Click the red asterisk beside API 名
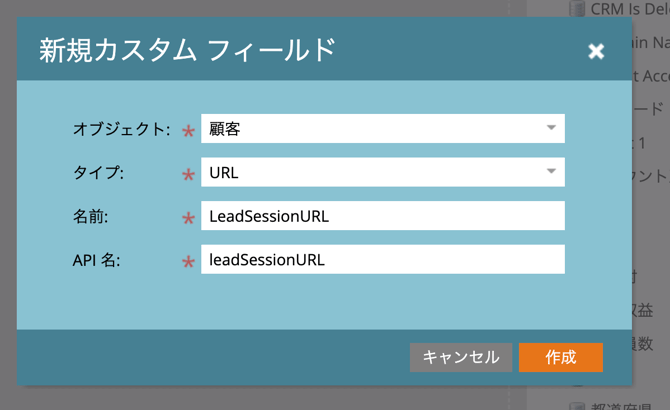Image resolution: width=670 pixels, height=410 pixels. pos(188,262)
